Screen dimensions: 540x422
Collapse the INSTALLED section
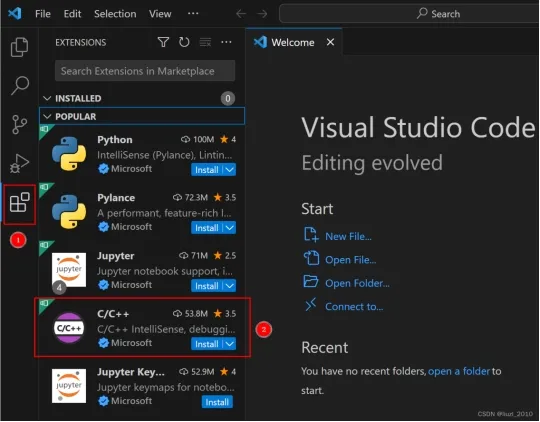(47, 99)
